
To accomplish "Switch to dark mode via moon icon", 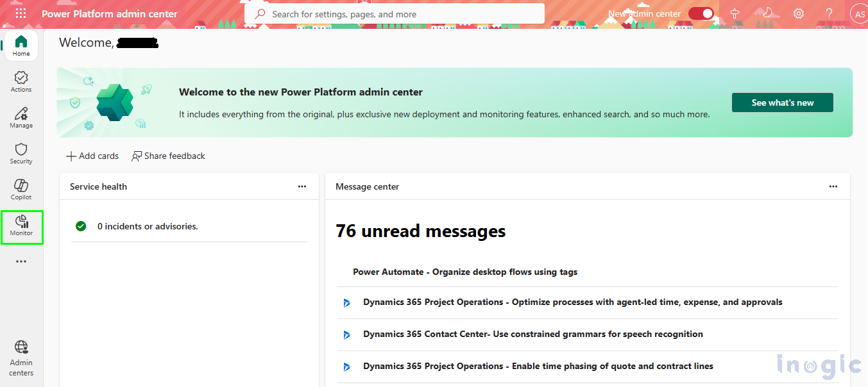I will coord(766,13).
